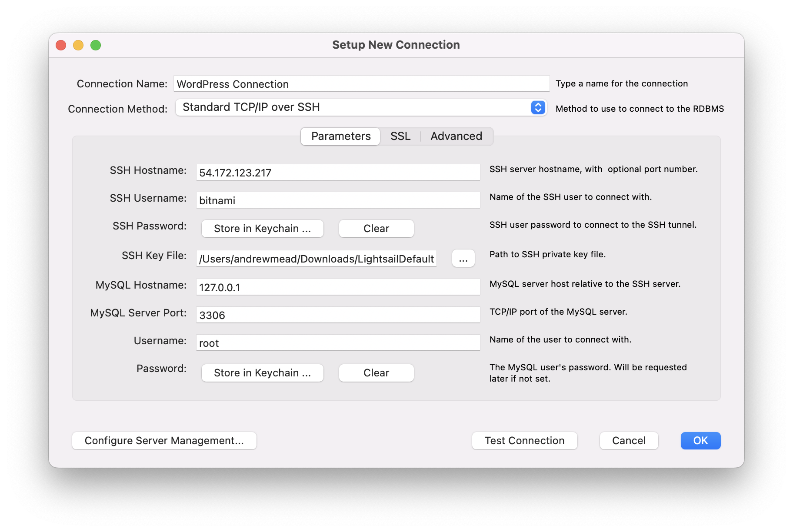Confirm the connection with OK
This screenshot has height=532, width=793.
pyautogui.click(x=700, y=440)
